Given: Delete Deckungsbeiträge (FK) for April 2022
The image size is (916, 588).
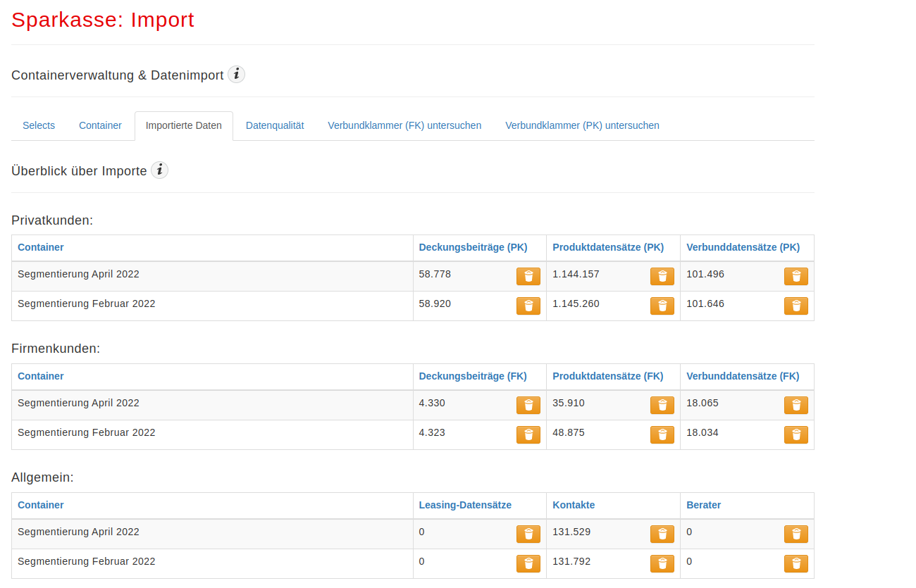Looking at the screenshot, I should [528, 405].
